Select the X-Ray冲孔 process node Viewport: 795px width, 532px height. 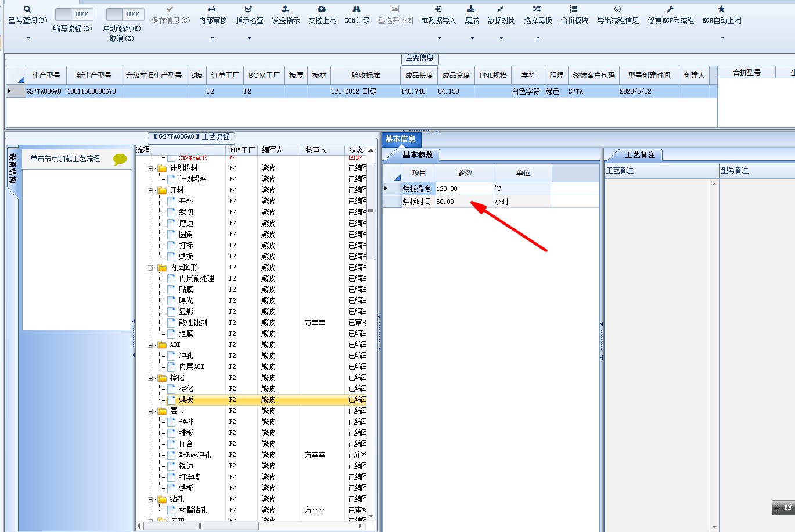(x=195, y=455)
